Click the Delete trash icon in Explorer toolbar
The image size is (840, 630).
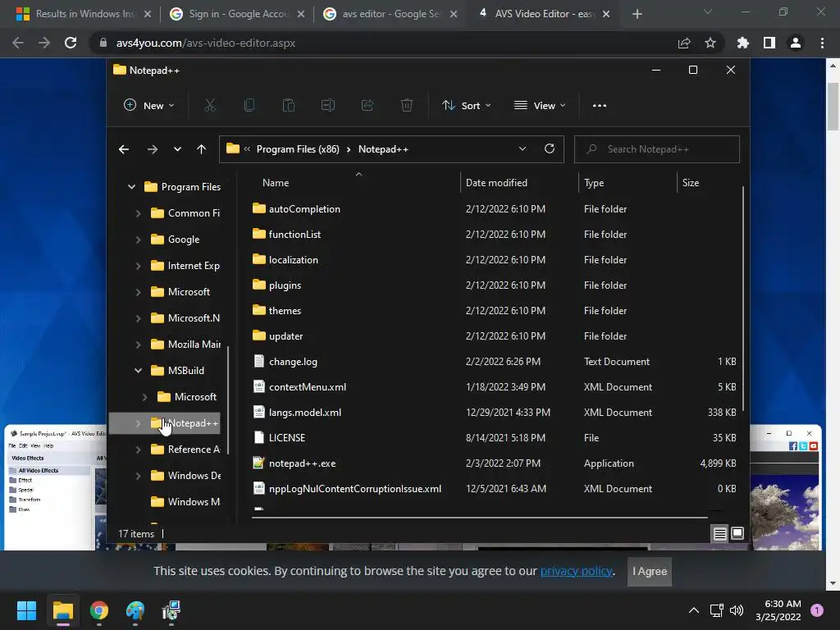click(x=407, y=106)
